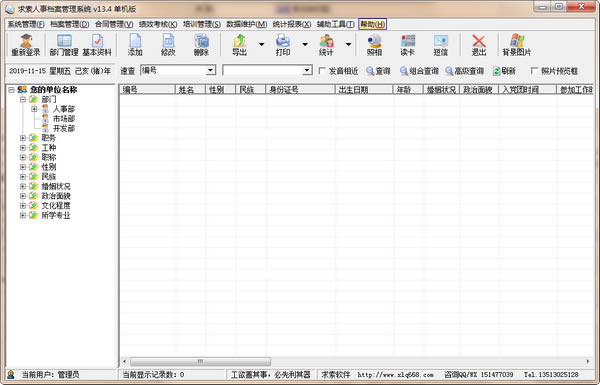
Task: Enable the 发音相近 similar pronunciation checkbox
Action: click(322, 71)
